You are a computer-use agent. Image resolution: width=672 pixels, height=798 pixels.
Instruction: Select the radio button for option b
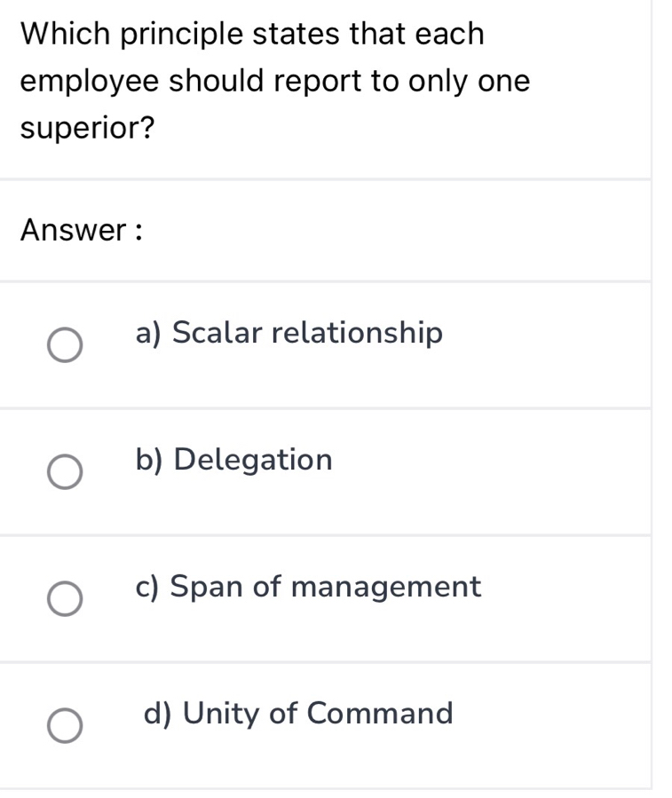click(x=67, y=472)
